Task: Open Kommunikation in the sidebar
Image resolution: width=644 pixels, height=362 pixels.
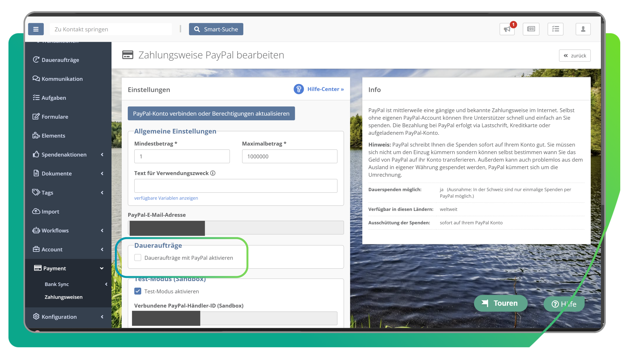Action: pyautogui.click(x=62, y=79)
